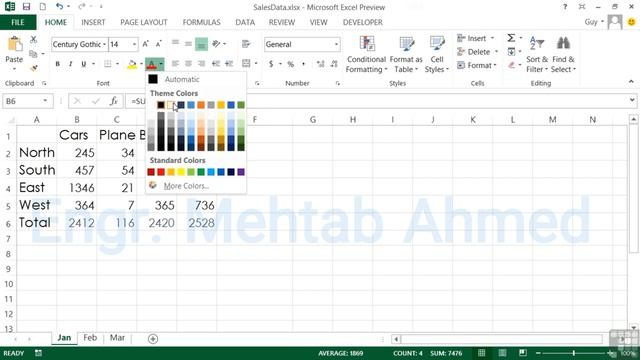Click the Undo arrow in Quick Access Toolbar
640x360 pixels.
point(60,6)
